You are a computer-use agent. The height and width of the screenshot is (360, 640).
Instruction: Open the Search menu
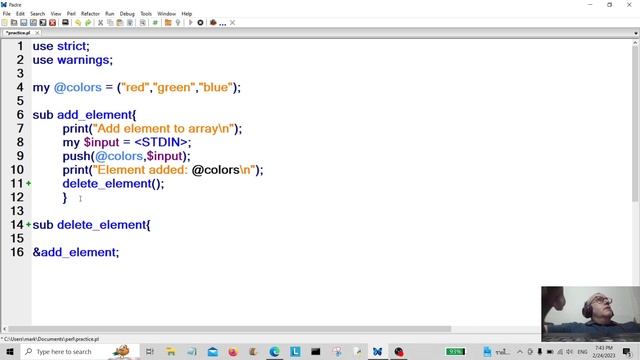pos(38,13)
